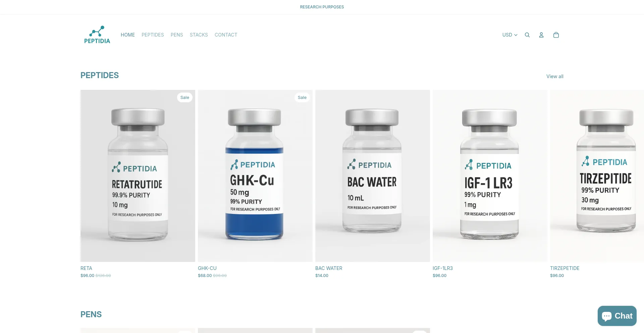Viewport: 644px width, 333px height.
Task: Open the PEPTIDES menu item
Action: coord(153,35)
